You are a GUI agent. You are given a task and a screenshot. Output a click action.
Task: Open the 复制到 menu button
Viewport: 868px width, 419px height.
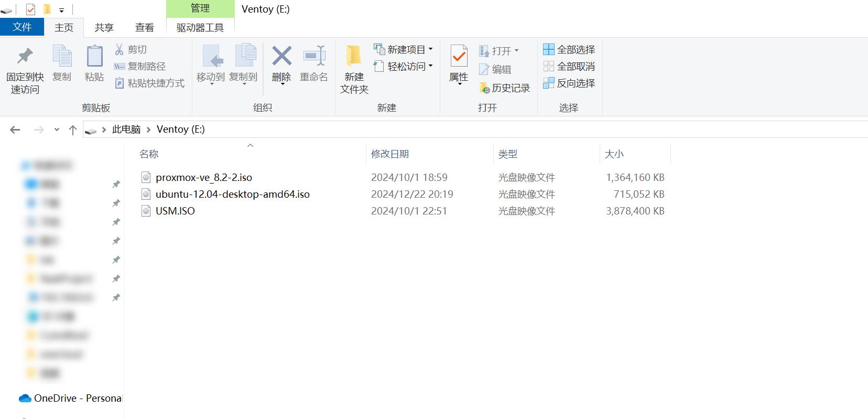[x=244, y=65]
